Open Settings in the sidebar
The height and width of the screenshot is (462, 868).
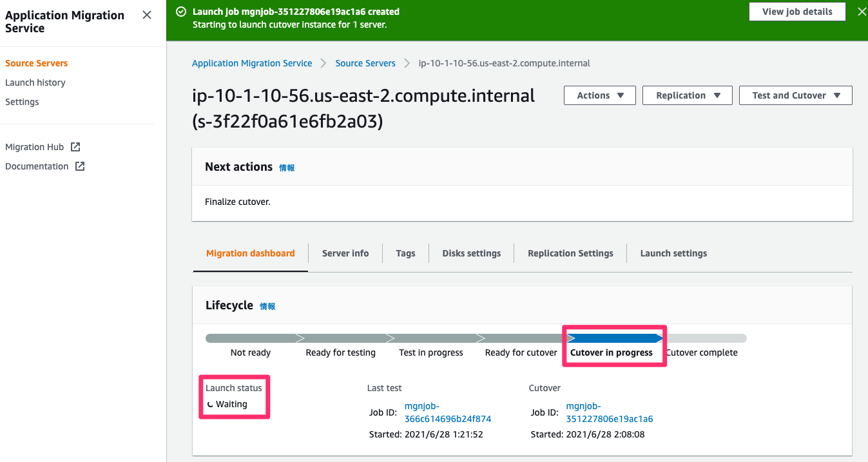22,102
